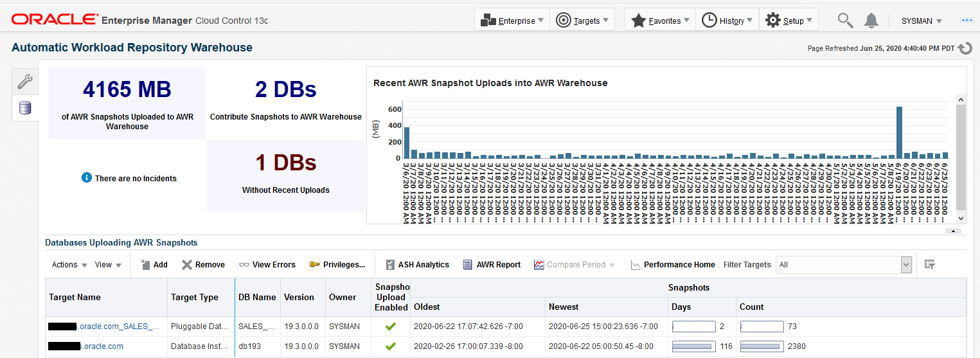Open the Actions dropdown menu

[x=69, y=265]
